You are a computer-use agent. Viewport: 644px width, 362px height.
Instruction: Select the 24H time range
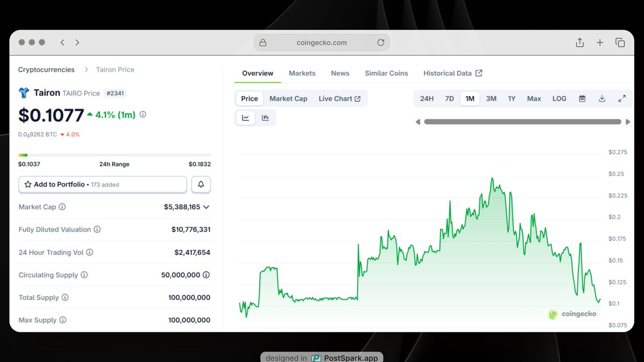(x=427, y=99)
